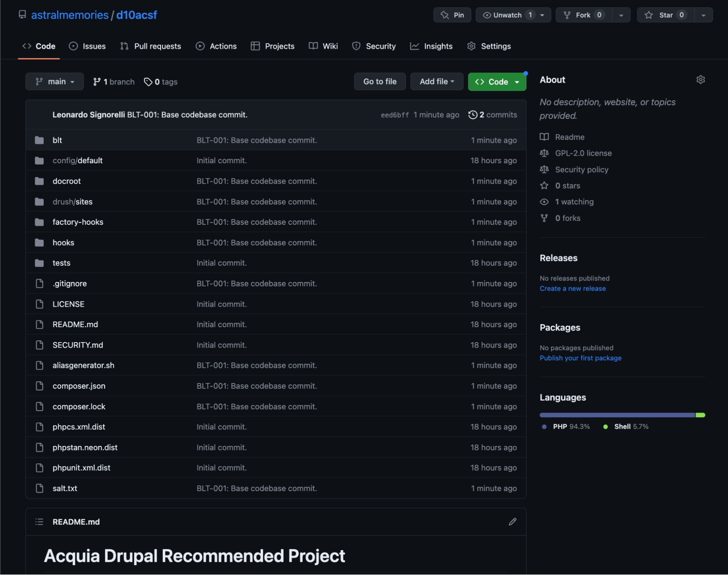
Task: View the Insights tab
Action: click(x=431, y=46)
